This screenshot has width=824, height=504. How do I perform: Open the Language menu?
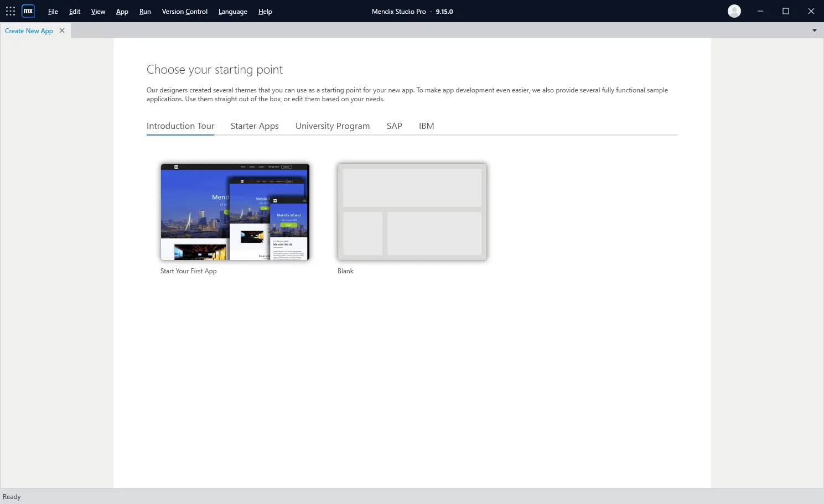coord(233,12)
